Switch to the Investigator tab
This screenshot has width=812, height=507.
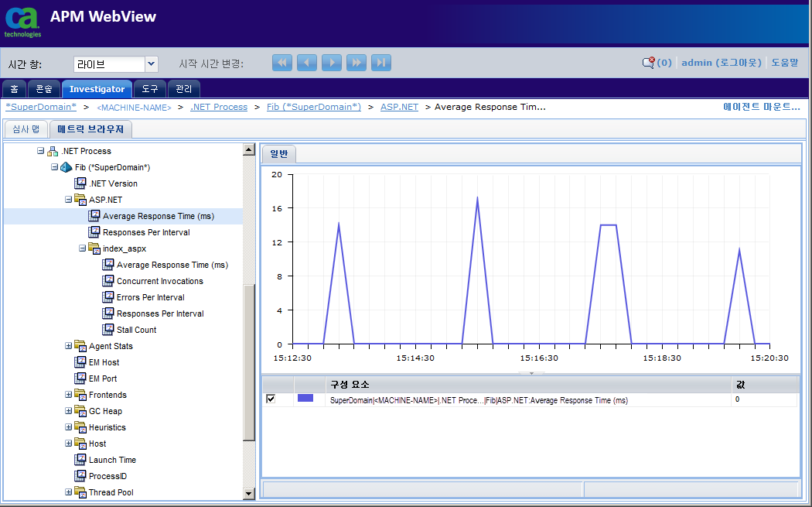(x=97, y=89)
